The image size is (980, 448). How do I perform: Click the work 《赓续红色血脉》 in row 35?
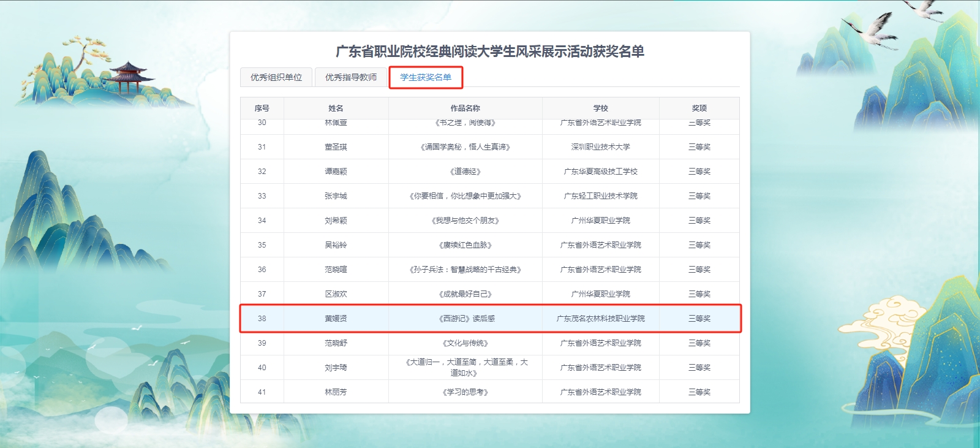click(466, 245)
